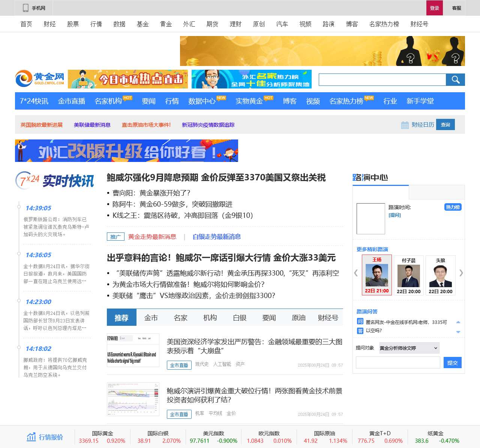The image size is (480, 448).
Task: Click the red 登录 login button
Action: point(434,7)
